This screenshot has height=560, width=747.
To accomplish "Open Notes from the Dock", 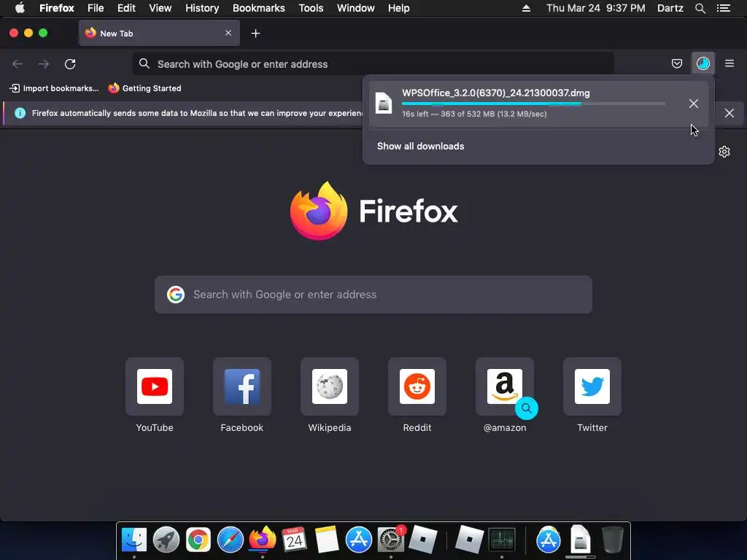I will click(x=326, y=540).
